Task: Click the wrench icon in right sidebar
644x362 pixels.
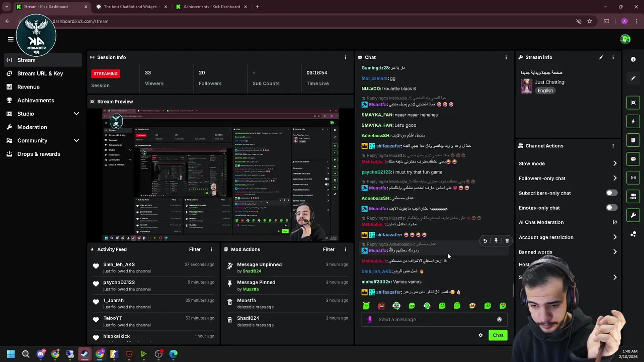Action: click(633, 215)
